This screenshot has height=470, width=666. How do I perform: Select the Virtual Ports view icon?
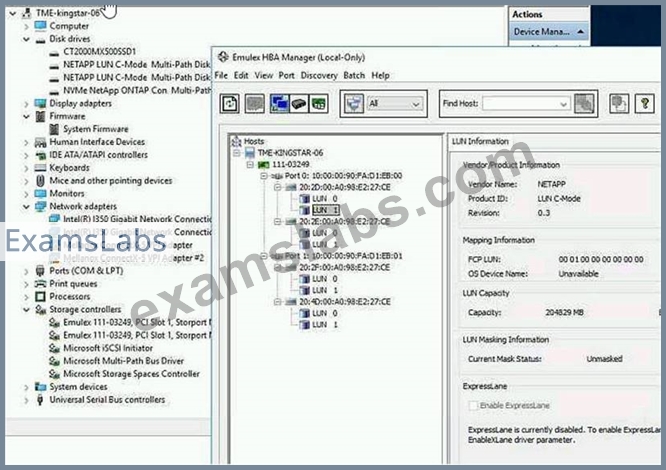tap(319, 104)
